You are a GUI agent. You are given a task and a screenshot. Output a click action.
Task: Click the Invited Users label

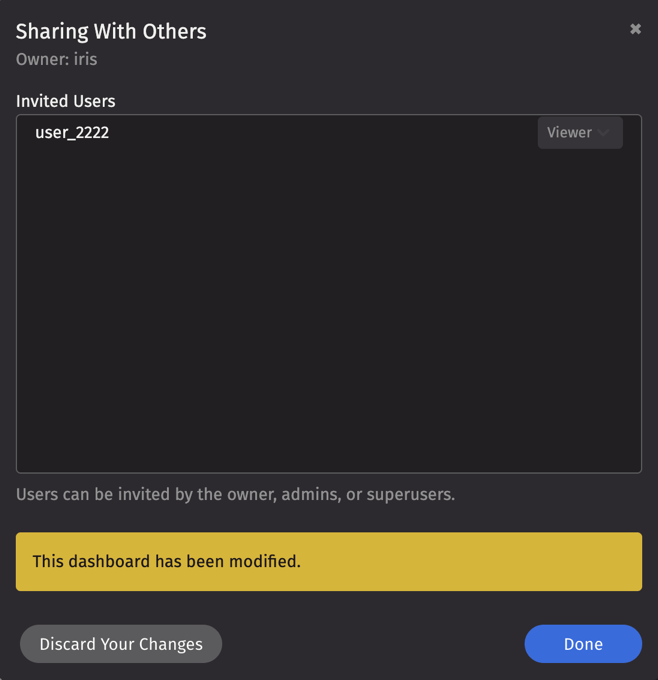(65, 101)
